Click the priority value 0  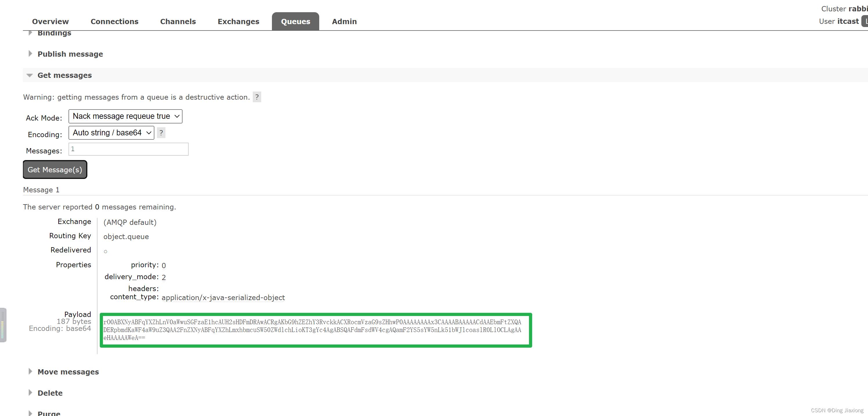pyautogui.click(x=164, y=266)
